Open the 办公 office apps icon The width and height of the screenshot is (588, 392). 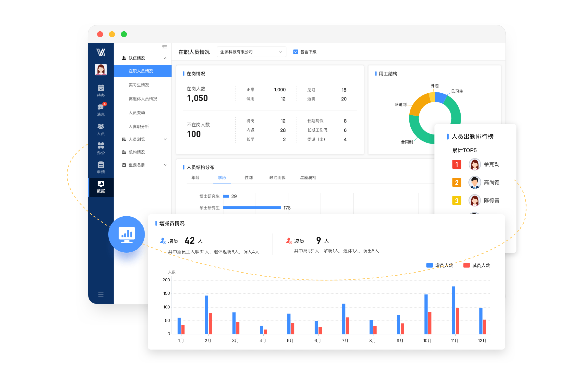101,148
